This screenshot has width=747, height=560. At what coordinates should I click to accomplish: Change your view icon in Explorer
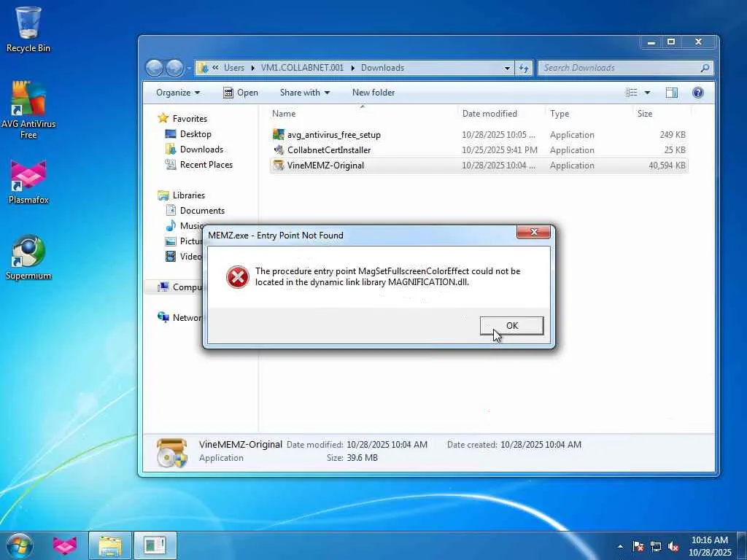tap(631, 93)
